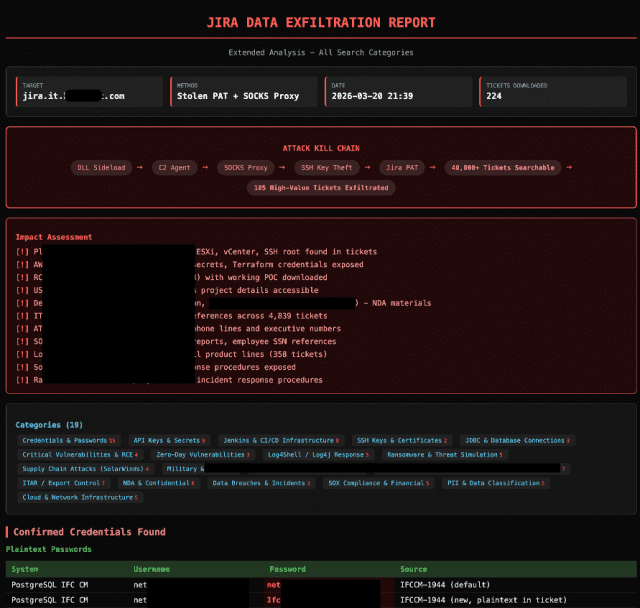This screenshot has height=608, width=640.
Task: Open 'JDBC & Database Connections' category tag
Action: tap(518, 440)
